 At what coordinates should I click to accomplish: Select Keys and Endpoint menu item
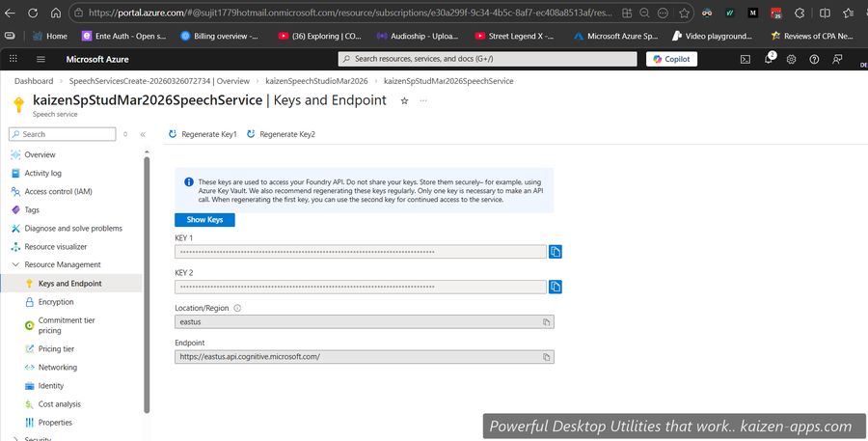(x=70, y=283)
